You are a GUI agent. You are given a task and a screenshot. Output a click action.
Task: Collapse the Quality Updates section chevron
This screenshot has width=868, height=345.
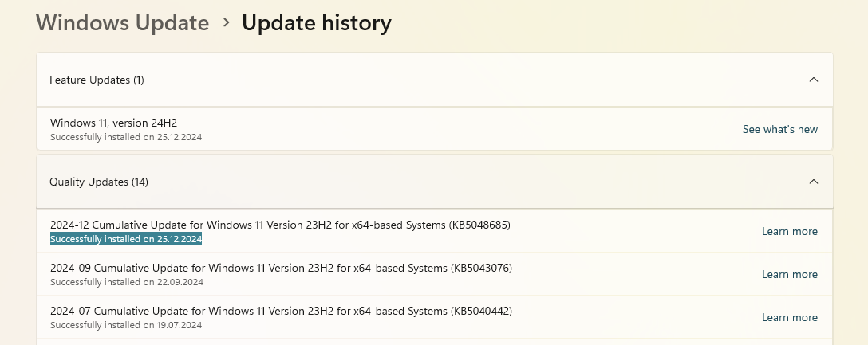813,182
